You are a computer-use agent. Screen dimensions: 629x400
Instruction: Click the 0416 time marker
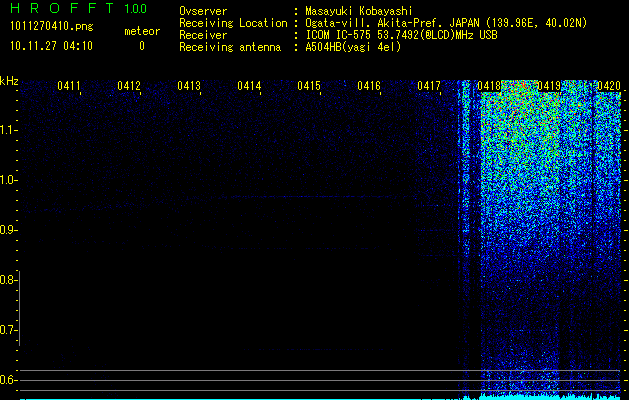click(369, 85)
